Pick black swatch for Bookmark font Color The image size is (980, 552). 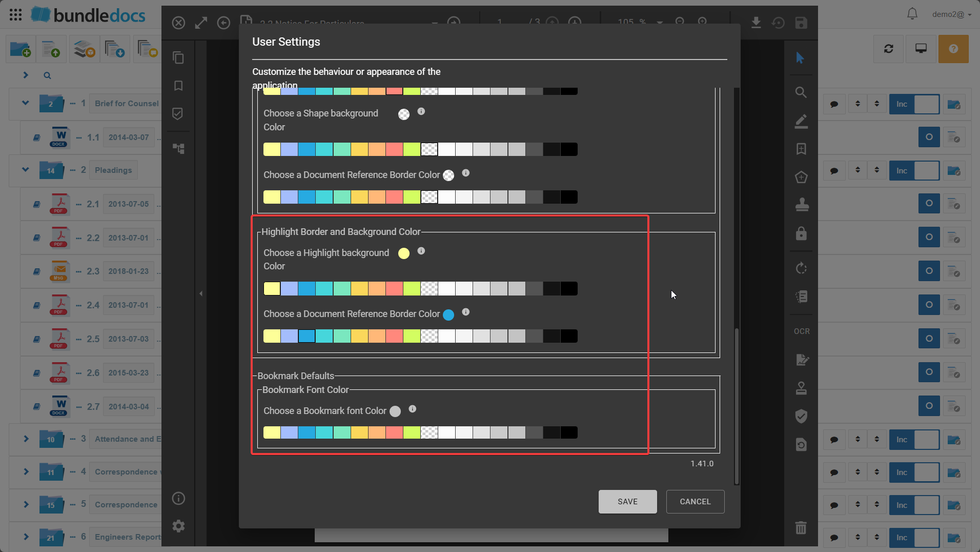[569, 432]
